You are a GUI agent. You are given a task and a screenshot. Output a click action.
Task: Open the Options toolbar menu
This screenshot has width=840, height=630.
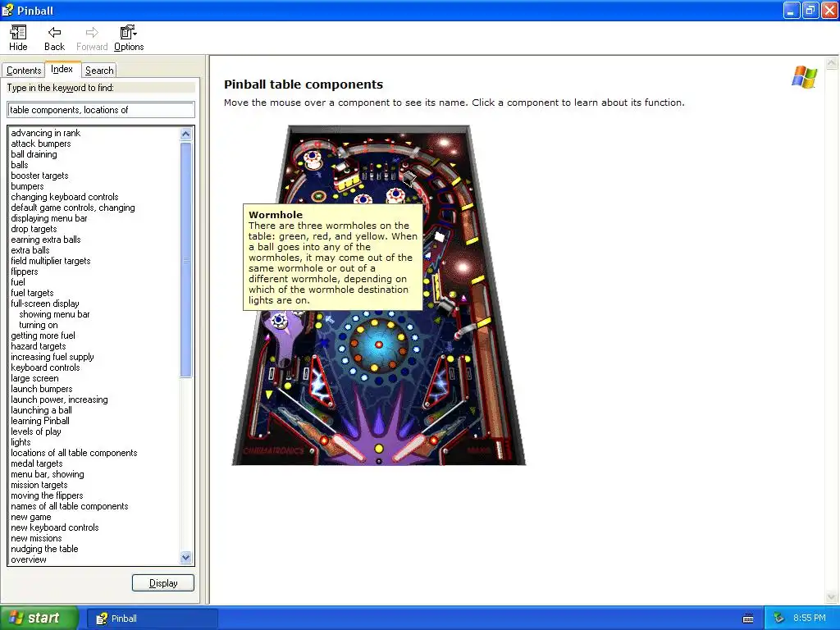coord(129,39)
